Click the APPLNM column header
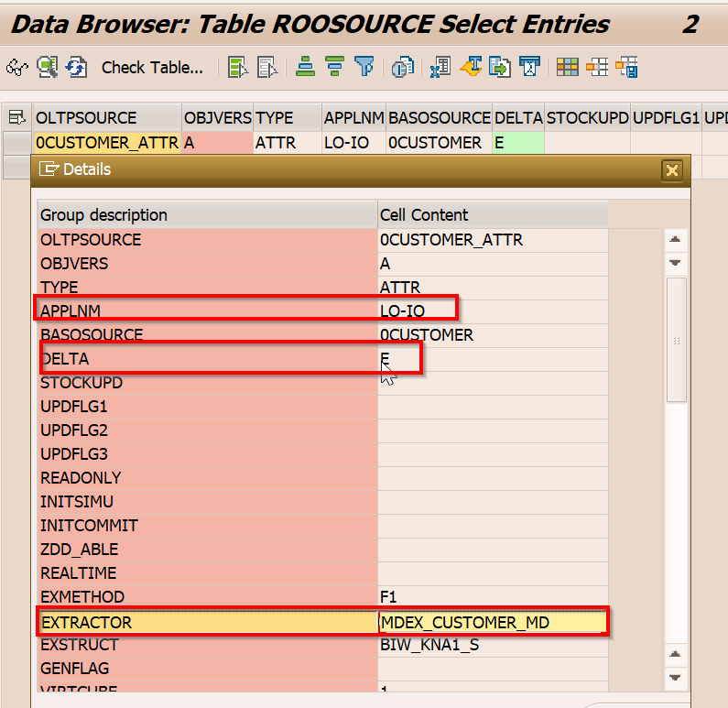The image size is (728, 708). pyautogui.click(x=353, y=118)
